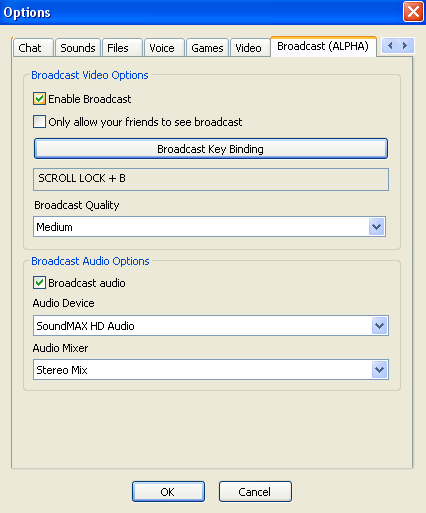The width and height of the screenshot is (426, 513).
Task: Switch to the Chat tab
Action: click(x=33, y=48)
